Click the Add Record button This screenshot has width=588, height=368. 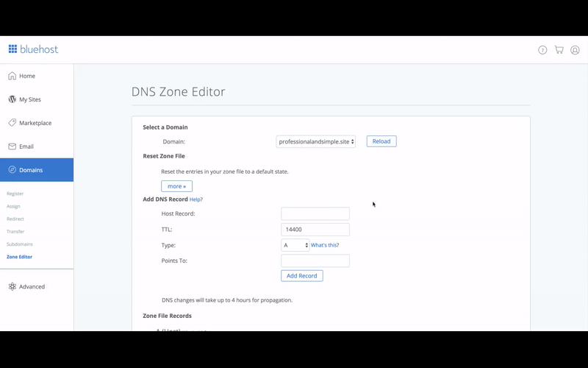click(x=302, y=275)
